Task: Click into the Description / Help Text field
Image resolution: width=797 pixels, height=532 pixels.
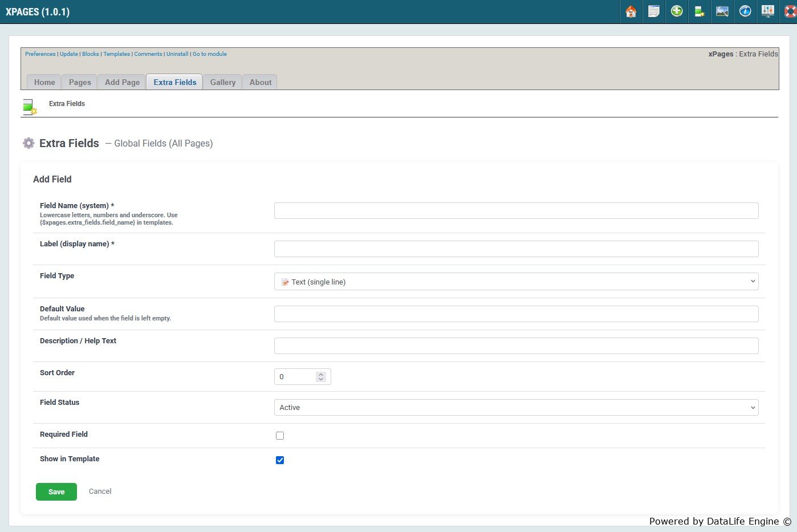Action: [x=516, y=346]
